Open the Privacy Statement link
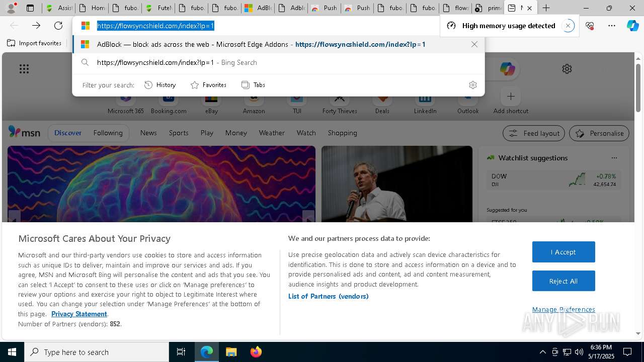The height and width of the screenshot is (362, 644). tap(79, 314)
